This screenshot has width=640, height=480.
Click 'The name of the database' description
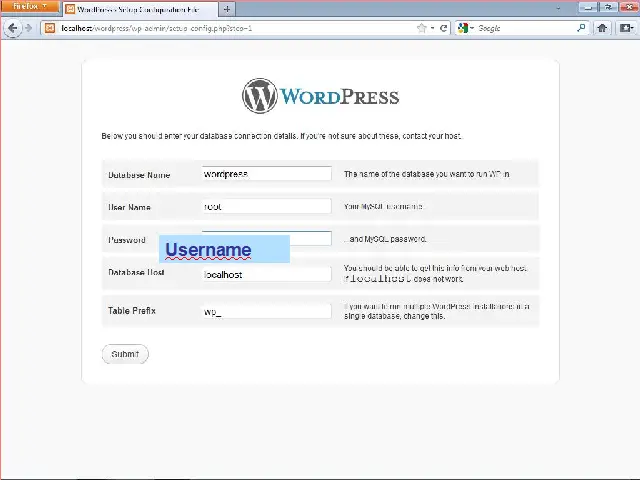(427, 174)
